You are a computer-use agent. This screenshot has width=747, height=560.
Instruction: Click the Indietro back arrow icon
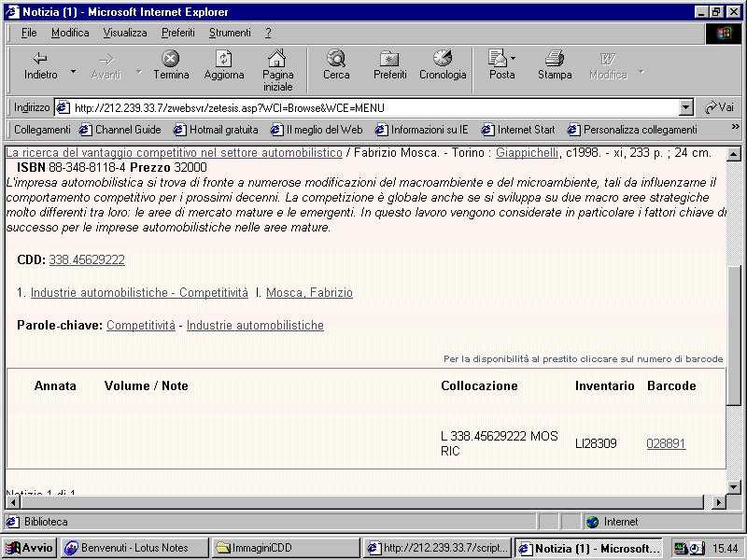pos(40,60)
